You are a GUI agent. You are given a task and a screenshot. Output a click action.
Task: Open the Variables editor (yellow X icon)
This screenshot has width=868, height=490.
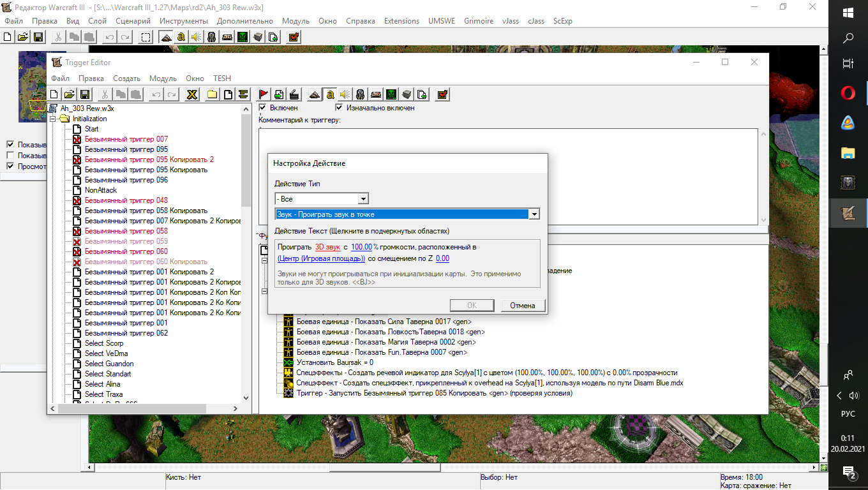(191, 94)
